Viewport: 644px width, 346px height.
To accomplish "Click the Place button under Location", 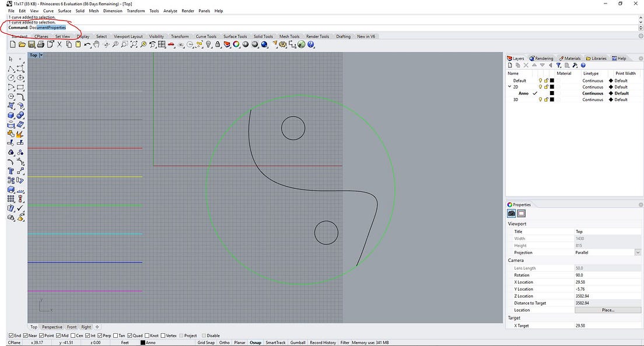I will click(609, 310).
